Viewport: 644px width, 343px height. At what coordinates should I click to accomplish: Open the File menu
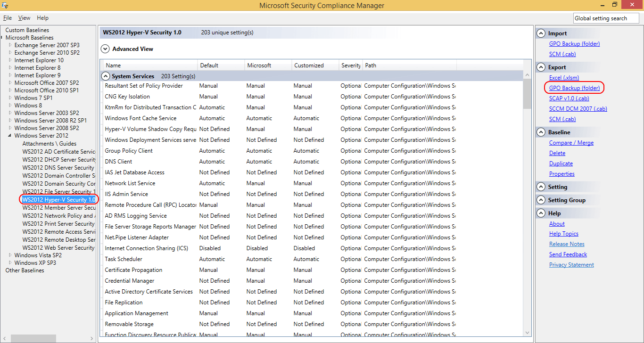click(8, 18)
